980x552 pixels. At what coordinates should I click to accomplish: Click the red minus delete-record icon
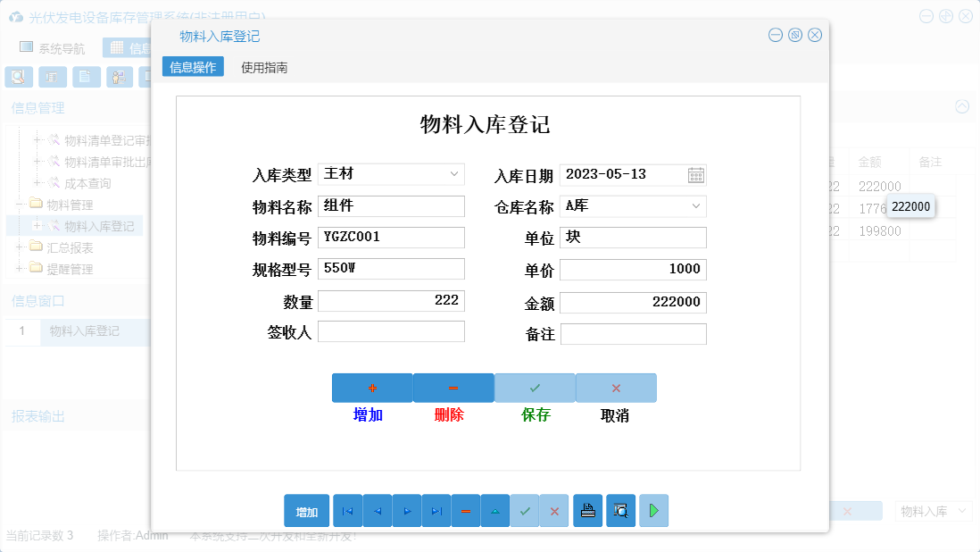[x=466, y=510]
